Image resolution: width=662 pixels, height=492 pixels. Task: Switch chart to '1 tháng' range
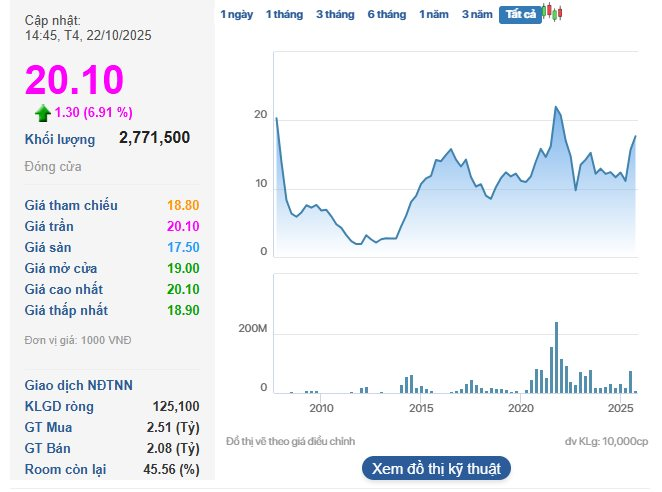click(x=284, y=14)
